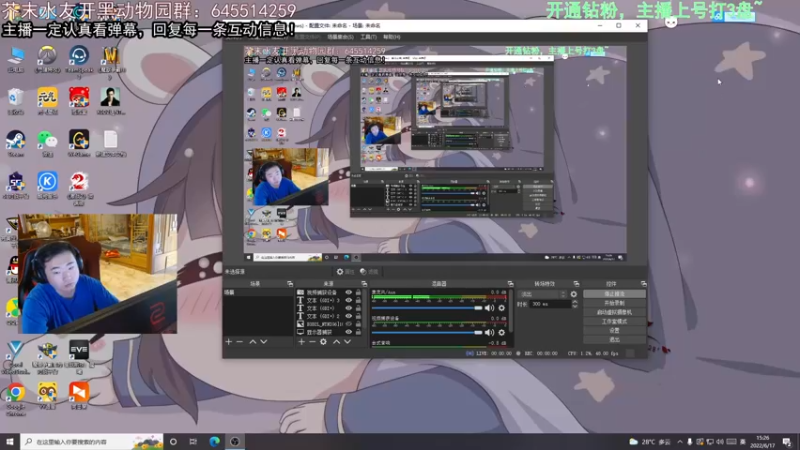This screenshot has width=800, height=450.
Task: Open OBS Settings from Controls panel
Action: tap(614, 331)
